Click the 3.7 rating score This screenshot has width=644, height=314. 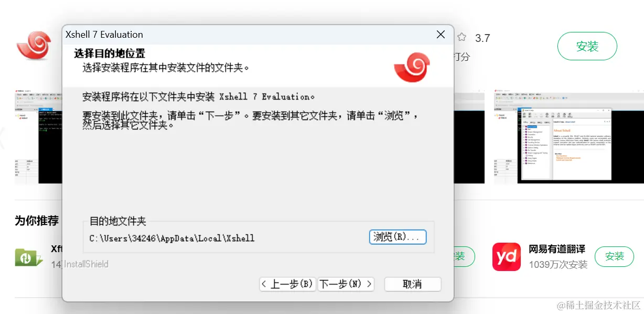pos(482,38)
